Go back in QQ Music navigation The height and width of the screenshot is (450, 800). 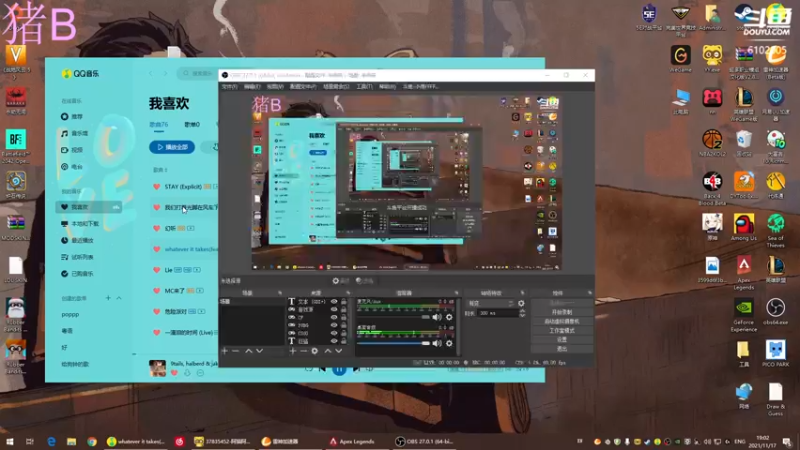click(151, 73)
